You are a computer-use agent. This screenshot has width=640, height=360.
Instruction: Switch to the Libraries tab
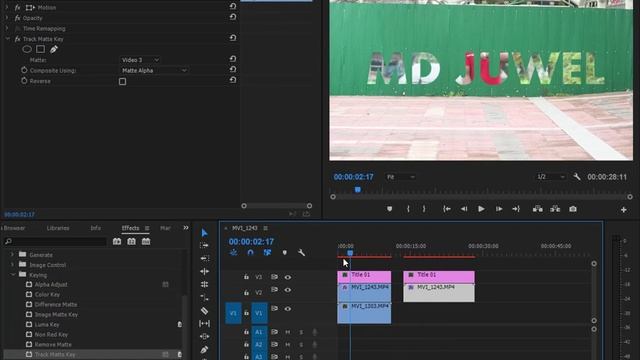click(x=58, y=228)
